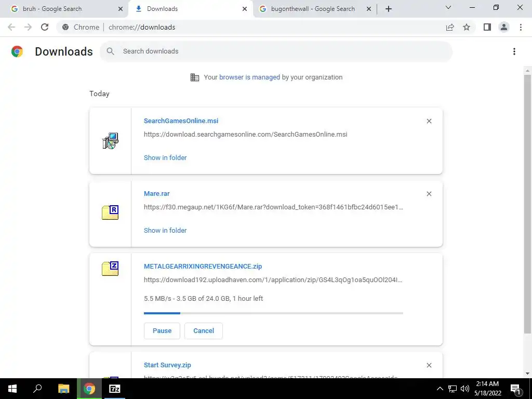
Task: Close the bugonthewall Google Search tab
Action: [369, 9]
